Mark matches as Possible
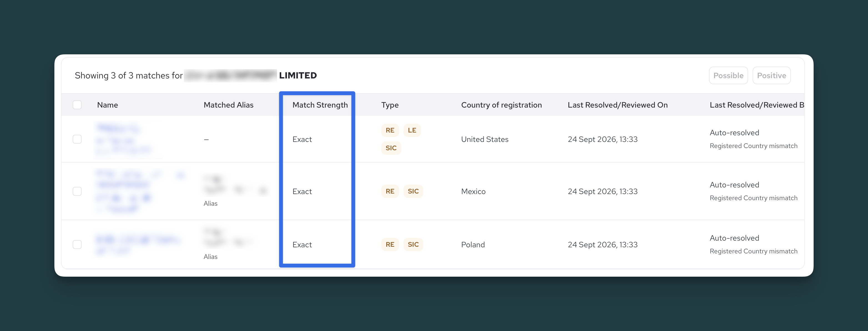 (x=728, y=75)
